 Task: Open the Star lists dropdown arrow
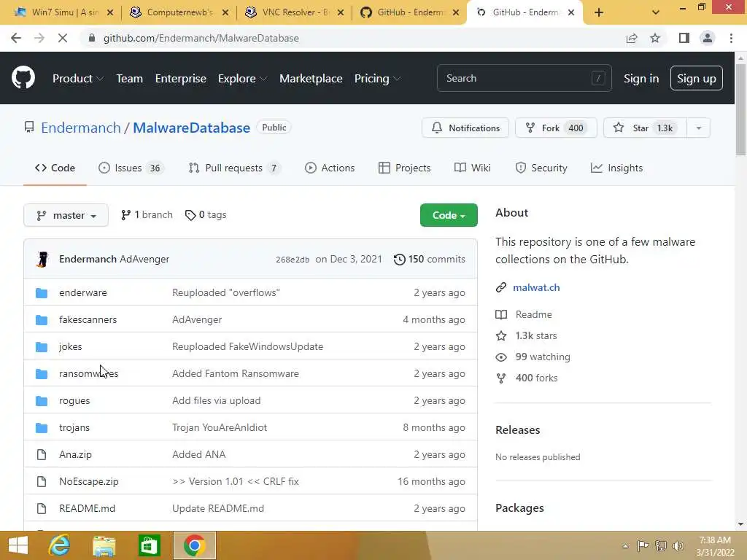point(699,128)
